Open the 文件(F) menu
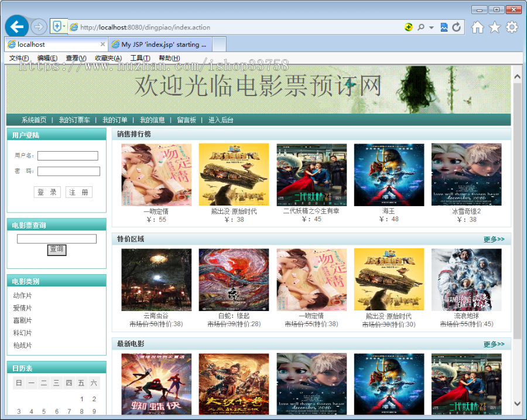 tap(19, 58)
